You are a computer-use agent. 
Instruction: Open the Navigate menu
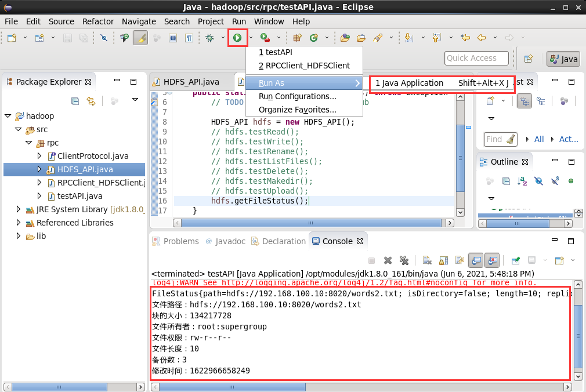tap(139, 21)
